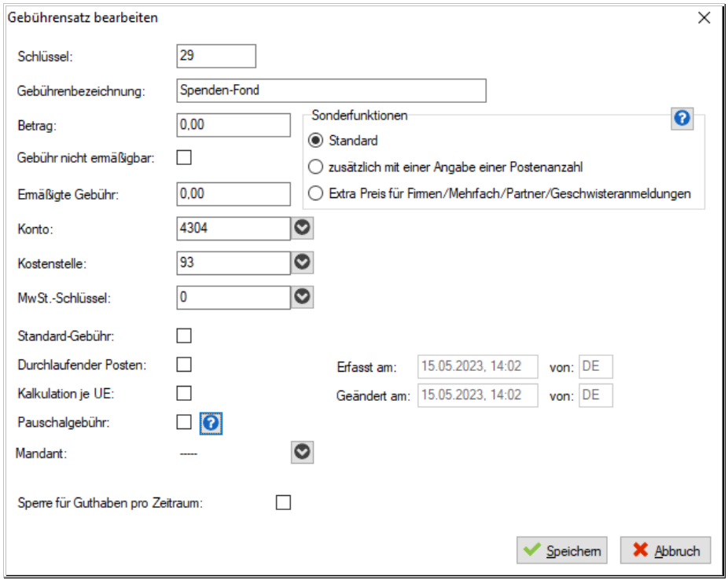
Task: Save with the Speichern button
Action: tap(562, 550)
